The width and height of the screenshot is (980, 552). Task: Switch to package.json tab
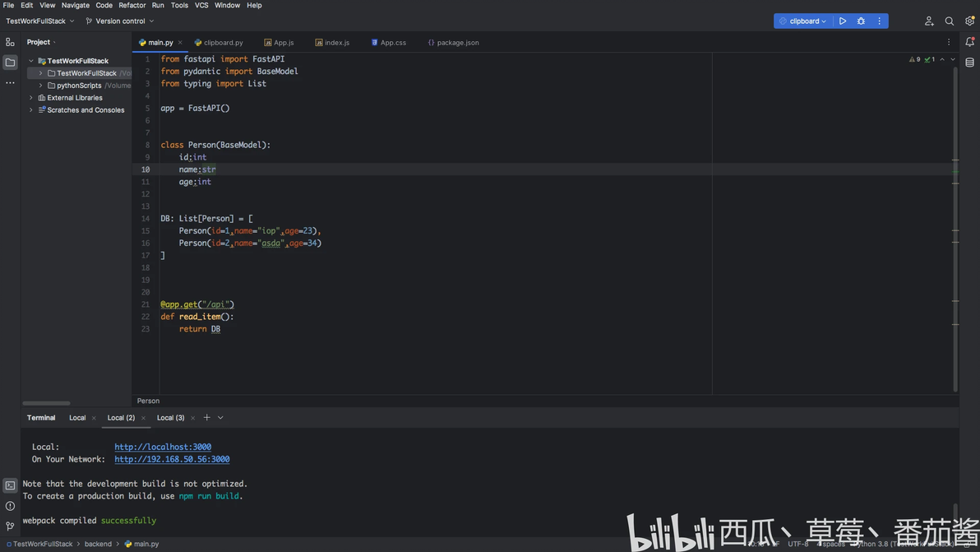pyautogui.click(x=453, y=43)
